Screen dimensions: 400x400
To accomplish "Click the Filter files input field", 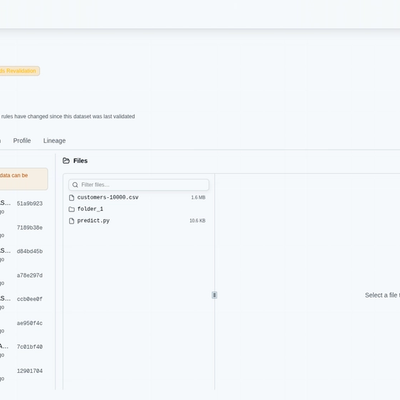I will [139, 185].
